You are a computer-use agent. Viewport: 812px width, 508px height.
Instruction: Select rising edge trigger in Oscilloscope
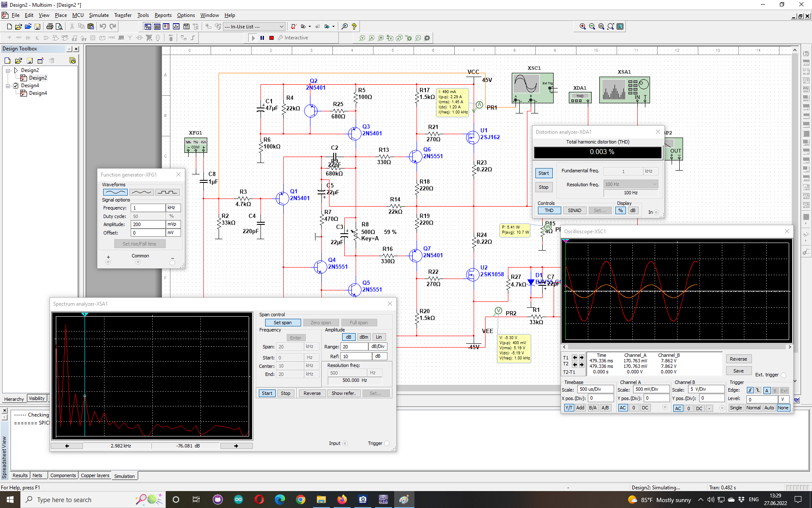pos(750,390)
